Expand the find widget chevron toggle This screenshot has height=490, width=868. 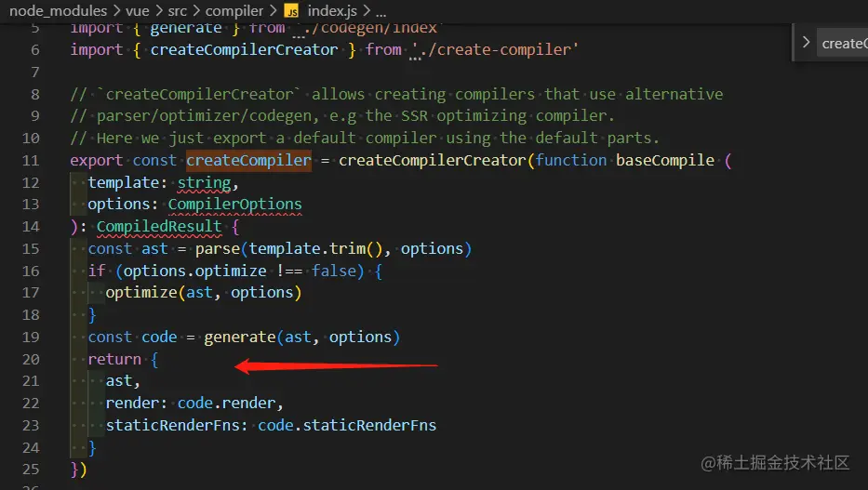click(x=806, y=43)
